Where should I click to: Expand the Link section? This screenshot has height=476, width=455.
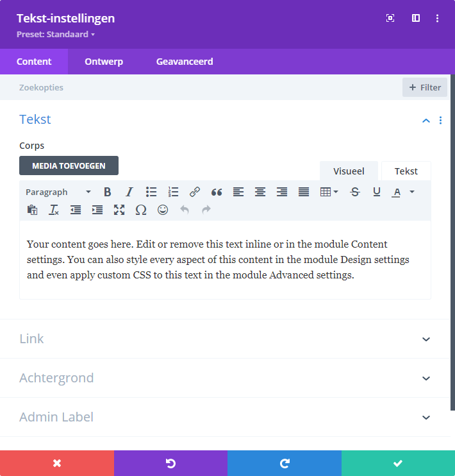click(x=225, y=339)
